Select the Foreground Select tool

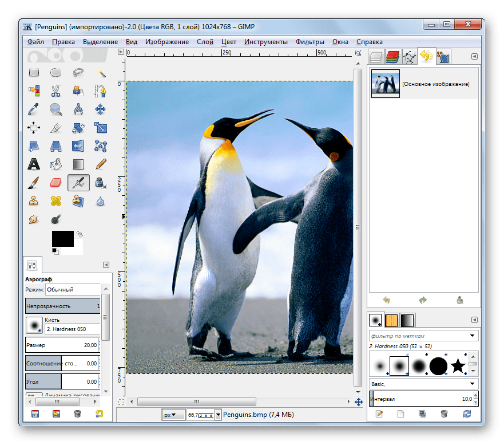pos(78,90)
